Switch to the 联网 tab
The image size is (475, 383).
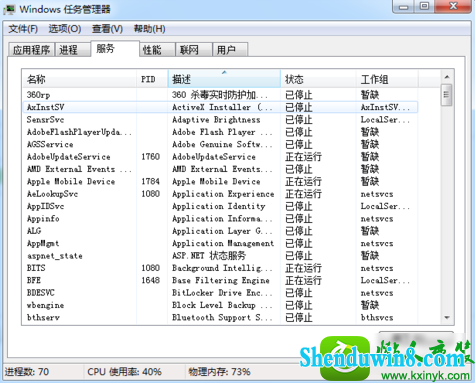point(194,50)
